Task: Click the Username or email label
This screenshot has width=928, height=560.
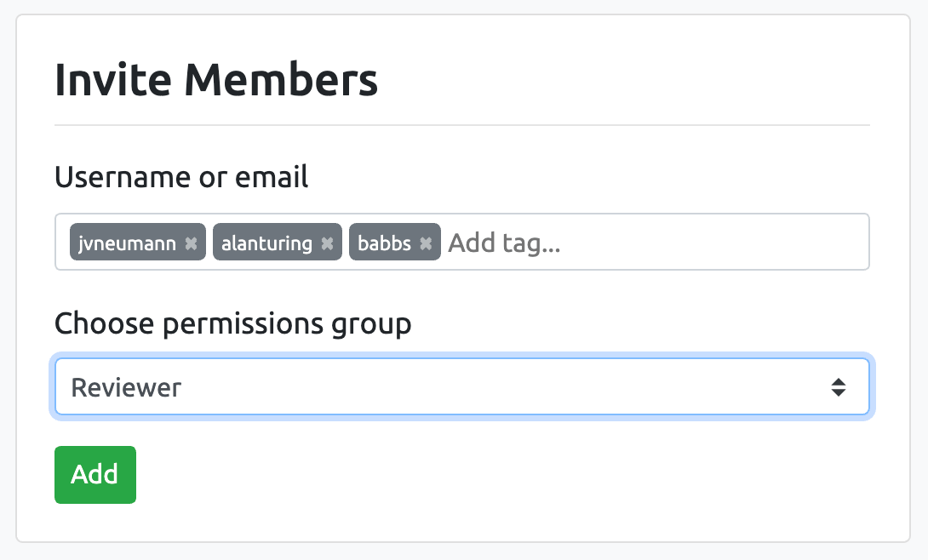Action: (181, 178)
